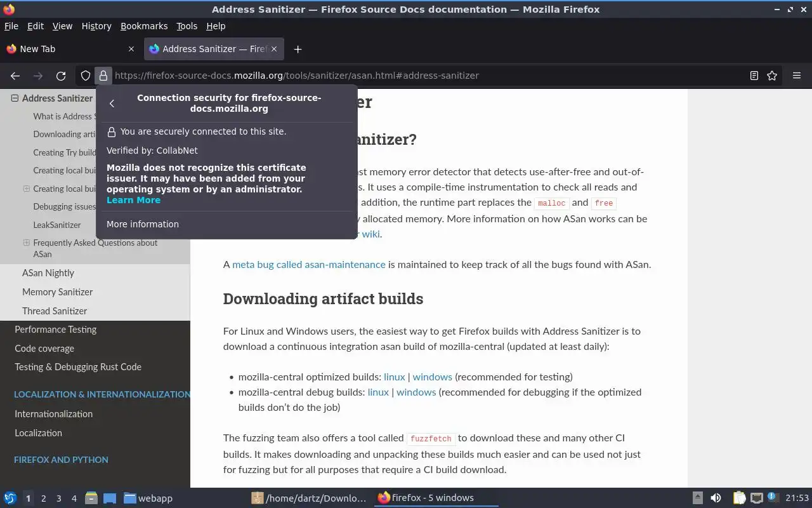The height and width of the screenshot is (508, 812).
Task: Open Code coverage sidebar entry
Action: click(44, 349)
